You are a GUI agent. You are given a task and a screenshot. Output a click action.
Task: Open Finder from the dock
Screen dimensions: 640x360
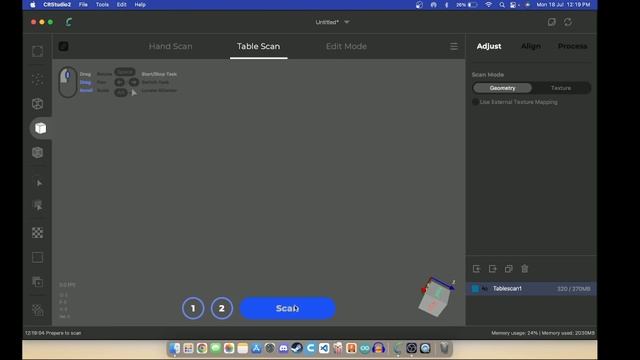click(175, 348)
